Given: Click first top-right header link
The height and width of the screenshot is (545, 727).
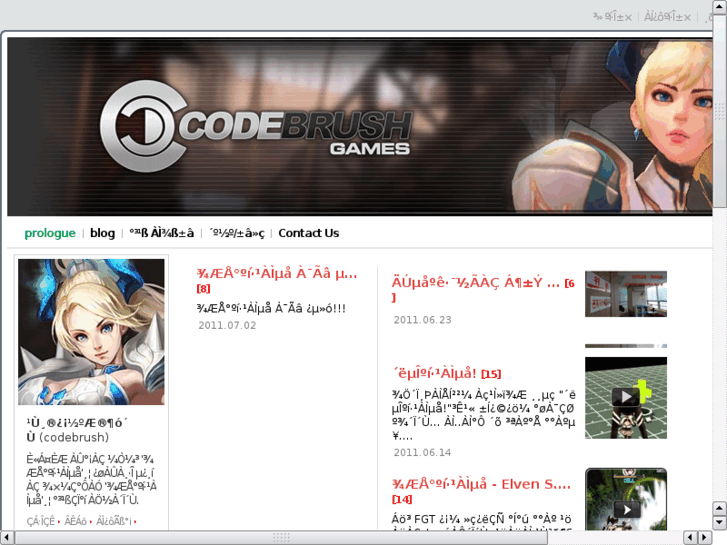Looking at the screenshot, I should click(x=612, y=17).
